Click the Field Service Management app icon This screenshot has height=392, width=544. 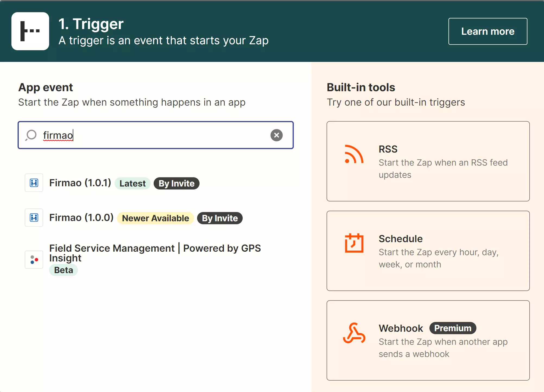[x=34, y=260]
